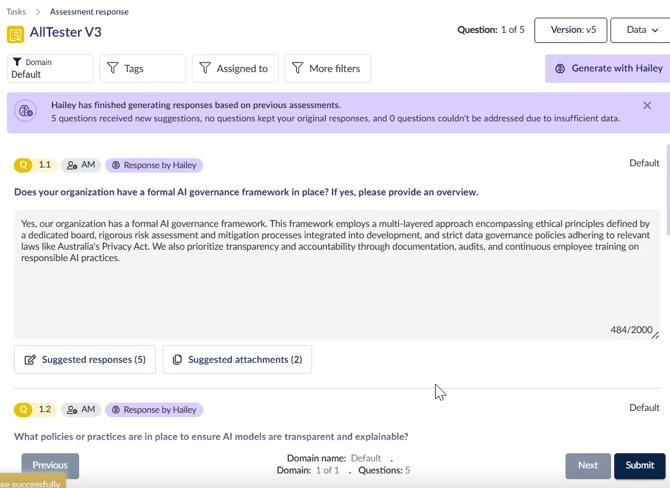
Task: Navigate to Tasks breadcrumb link
Action: click(16, 12)
